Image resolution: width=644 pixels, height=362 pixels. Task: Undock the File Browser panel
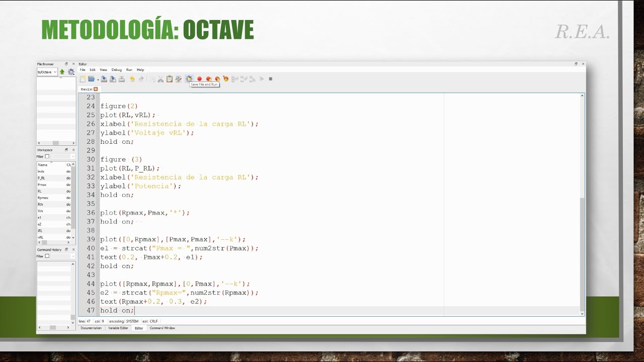pyautogui.click(x=66, y=64)
